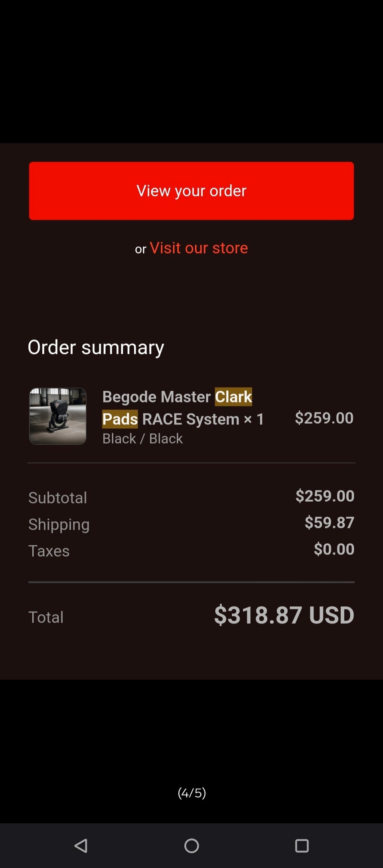
Task: Tap the $0.00 taxes amount
Action: click(x=334, y=549)
